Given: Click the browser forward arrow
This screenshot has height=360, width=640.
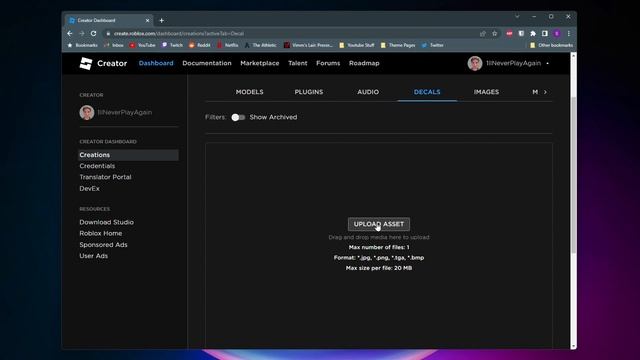Looking at the screenshot, I should coord(82,33).
